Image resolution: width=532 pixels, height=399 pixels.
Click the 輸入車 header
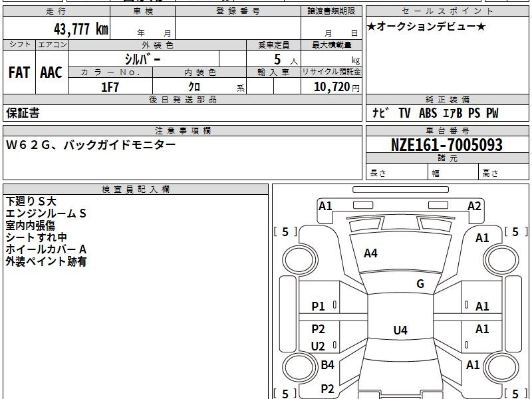click(273, 72)
